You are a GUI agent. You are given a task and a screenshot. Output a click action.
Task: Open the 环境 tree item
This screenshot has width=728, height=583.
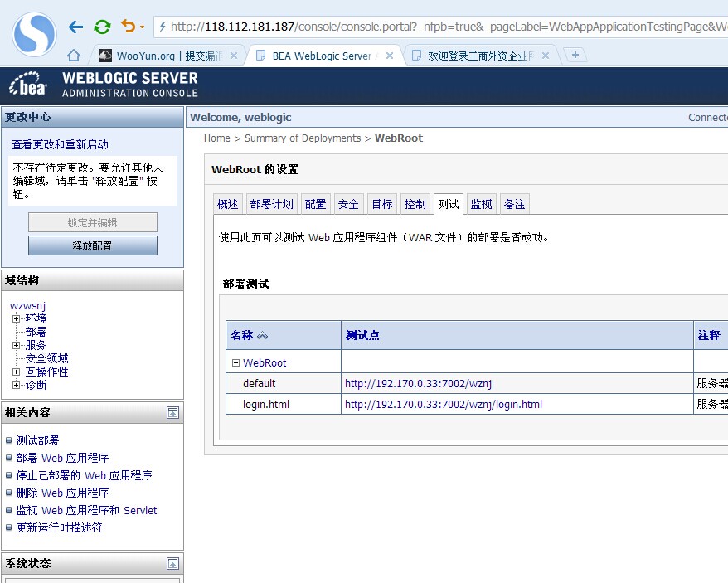coord(36,318)
